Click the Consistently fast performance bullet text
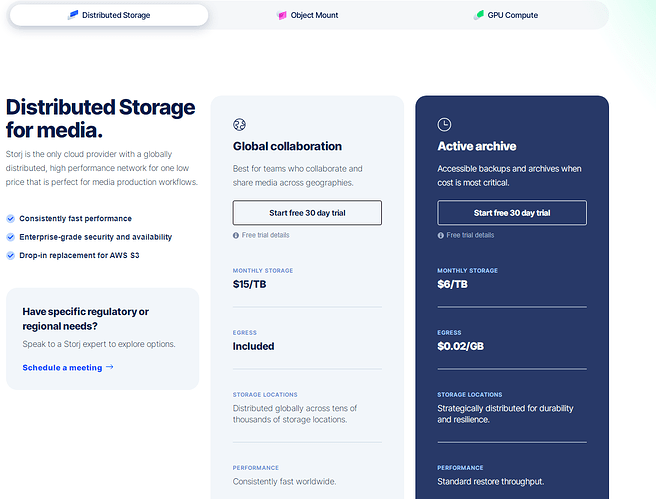 click(75, 218)
